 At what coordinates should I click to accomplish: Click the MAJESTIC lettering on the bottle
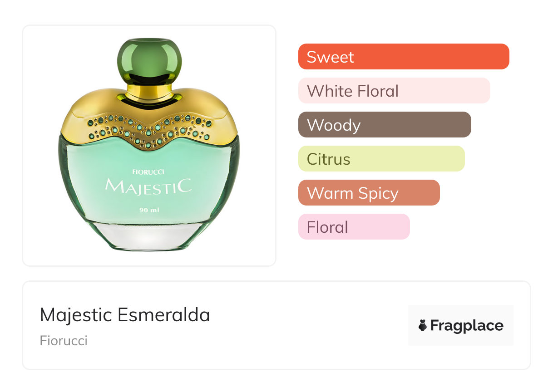148,186
